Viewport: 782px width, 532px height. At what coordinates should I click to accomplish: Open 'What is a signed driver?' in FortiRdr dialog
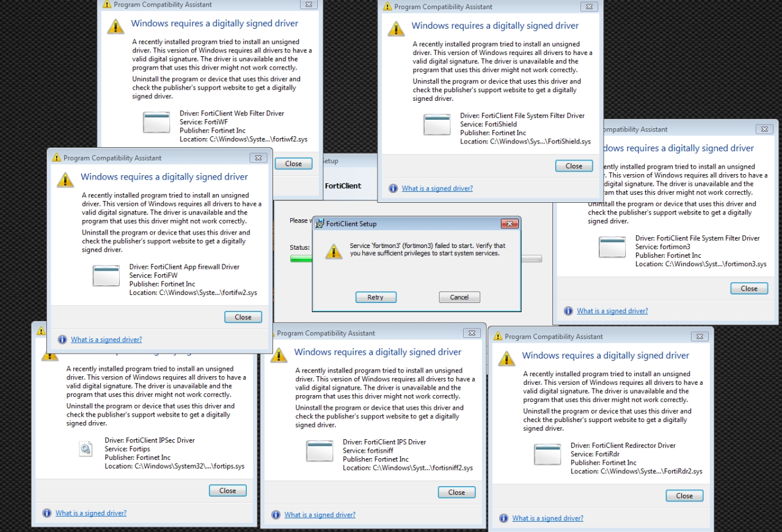pos(548,519)
